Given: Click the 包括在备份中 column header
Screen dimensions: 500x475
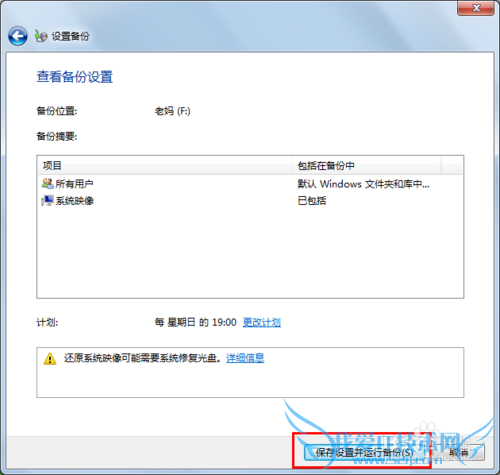Looking at the screenshot, I should (x=367, y=165).
